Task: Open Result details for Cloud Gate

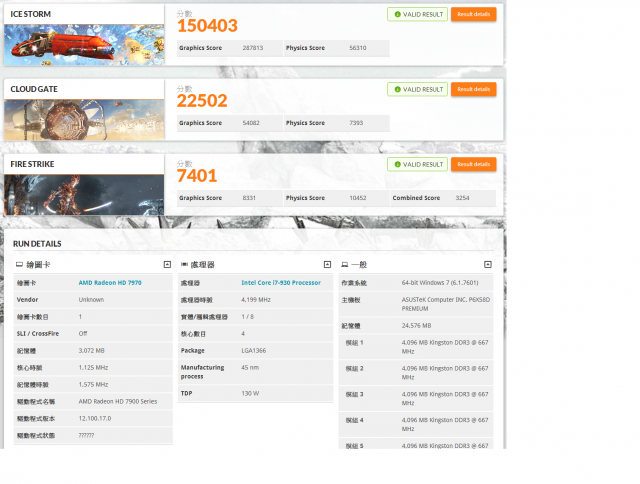Action: click(x=473, y=89)
